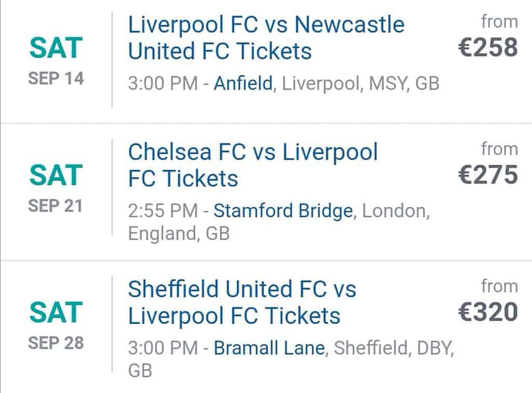Image resolution: width=532 pixels, height=393 pixels.
Task: Click the Stamford Bridge venue link
Action: coord(283,211)
